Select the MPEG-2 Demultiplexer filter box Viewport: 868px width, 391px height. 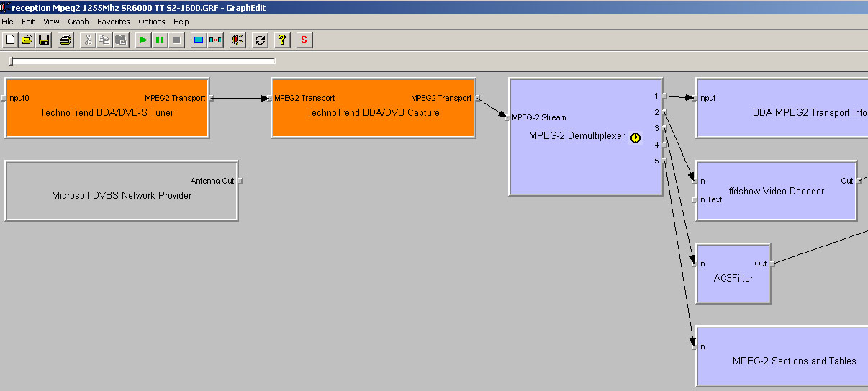pyautogui.click(x=585, y=136)
